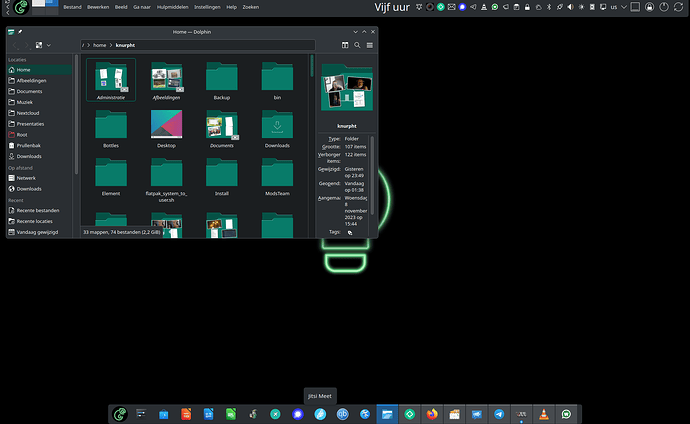Select Recente bestanden in sidebar
690x424 pixels.
[39, 210]
